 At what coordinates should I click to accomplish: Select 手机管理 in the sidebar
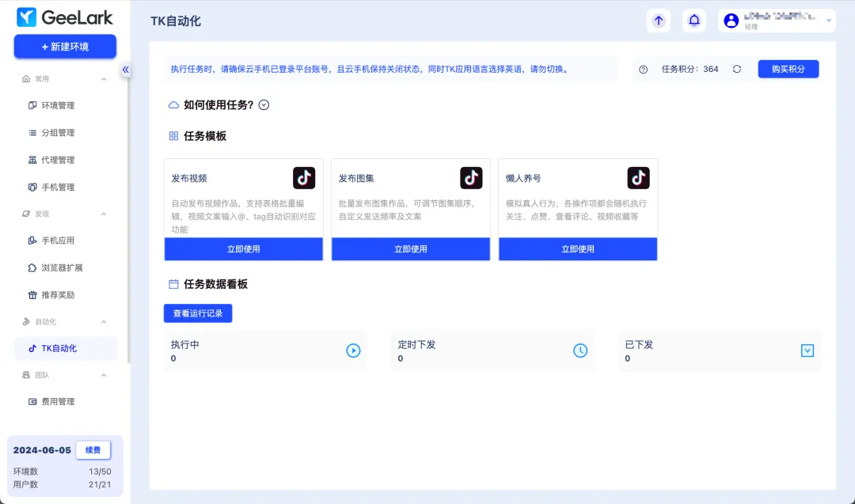coord(66,188)
